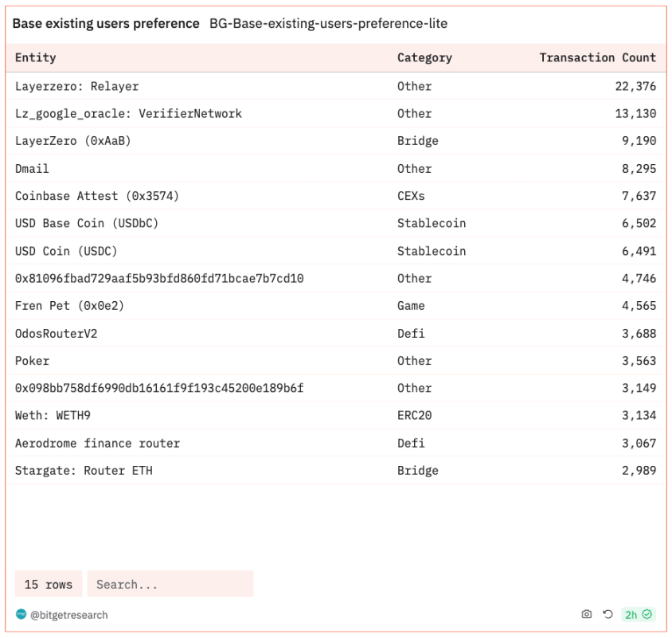
Task: Click the OdosRouterV2 entity cell
Action: [x=56, y=333]
